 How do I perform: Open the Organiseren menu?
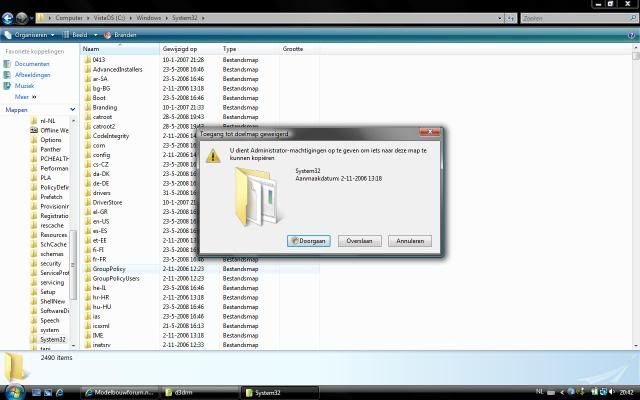pos(29,35)
